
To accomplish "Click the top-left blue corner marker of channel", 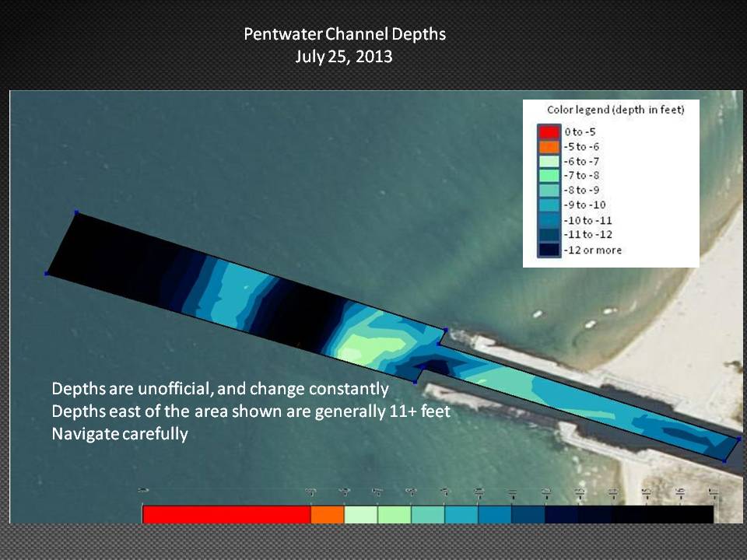I will click(76, 212).
